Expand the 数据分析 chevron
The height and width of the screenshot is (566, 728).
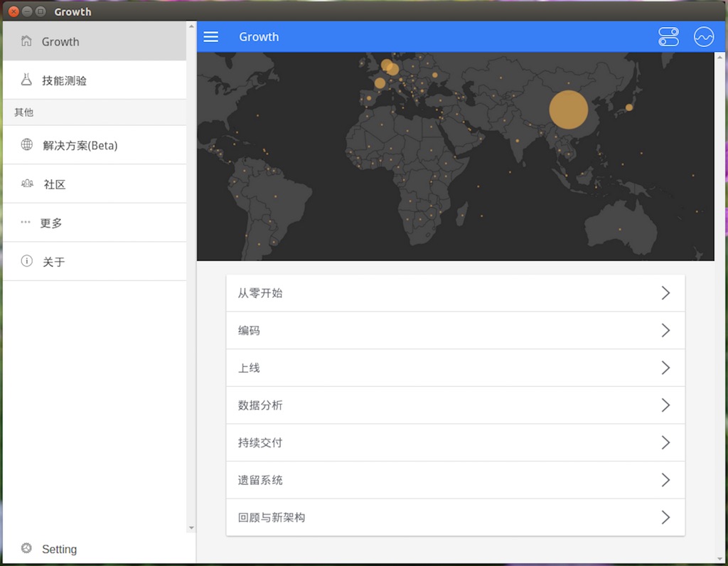pyautogui.click(x=665, y=405)
